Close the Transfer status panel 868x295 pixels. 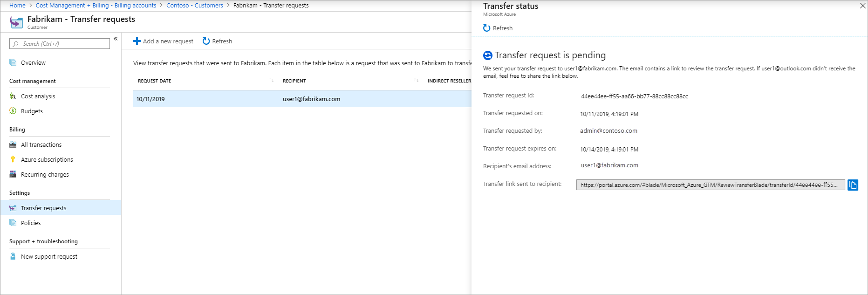862,6
